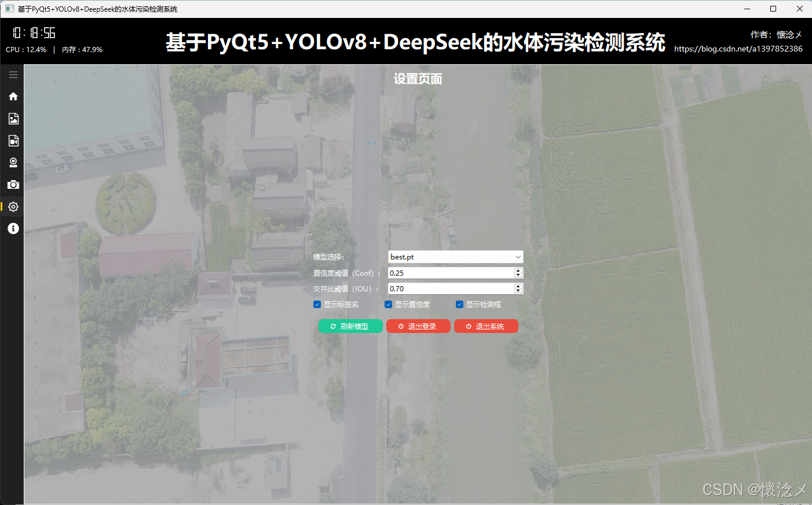
Task: Click the 退出登录 button
Action: (x=418, y=327)
